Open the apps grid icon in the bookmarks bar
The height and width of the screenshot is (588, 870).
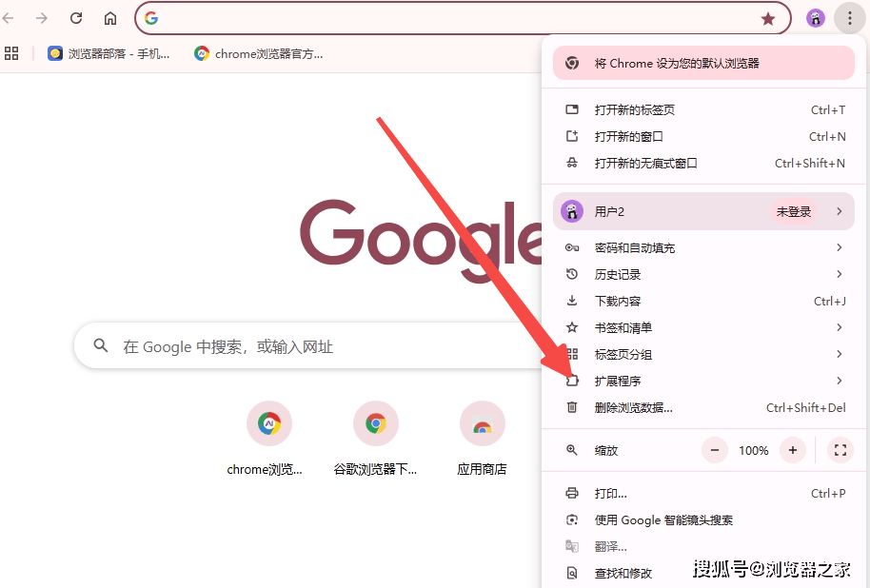click(x=11, y=53)
